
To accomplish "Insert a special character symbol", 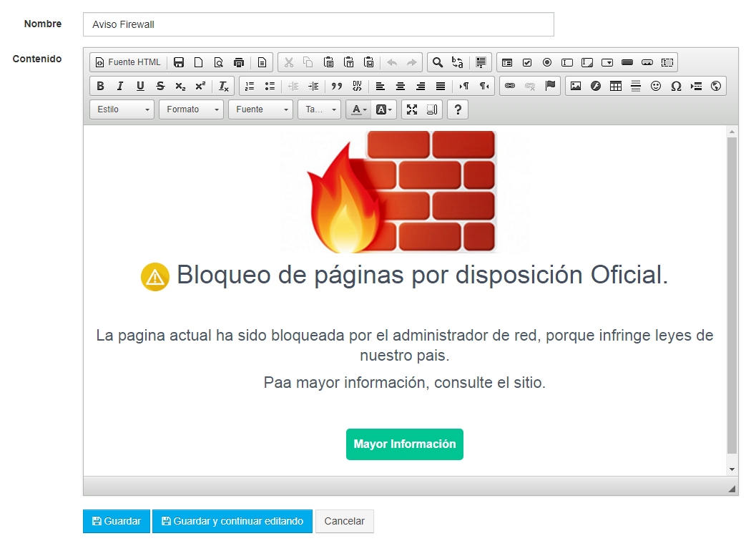I will click(x=675, y=86).
